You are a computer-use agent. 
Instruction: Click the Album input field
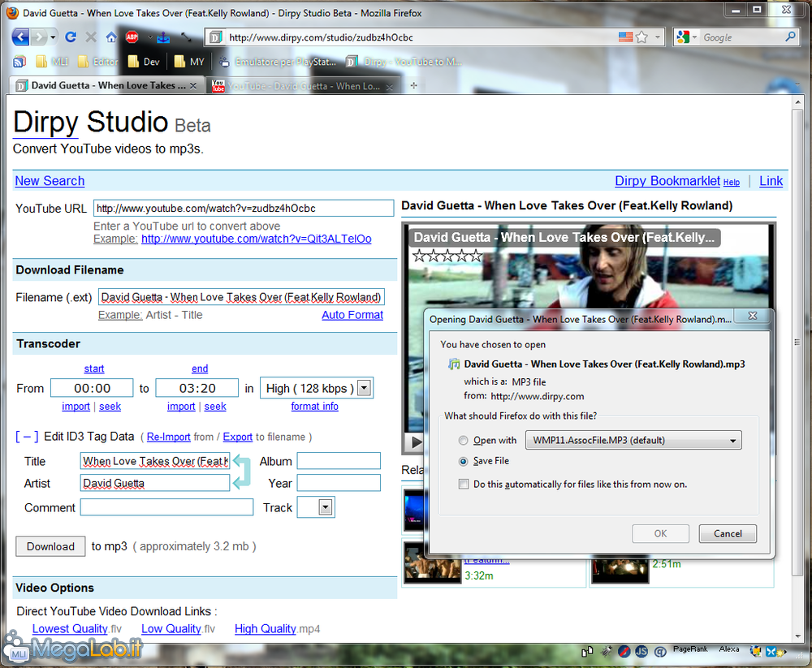pyautogui.click(x=339, y=461)
